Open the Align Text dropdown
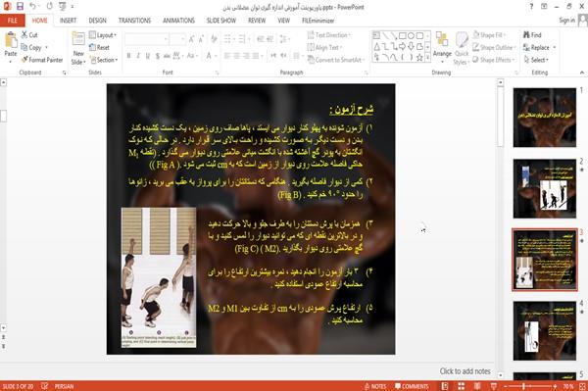This screenshot has width=588, height=391. pos(324,47)
